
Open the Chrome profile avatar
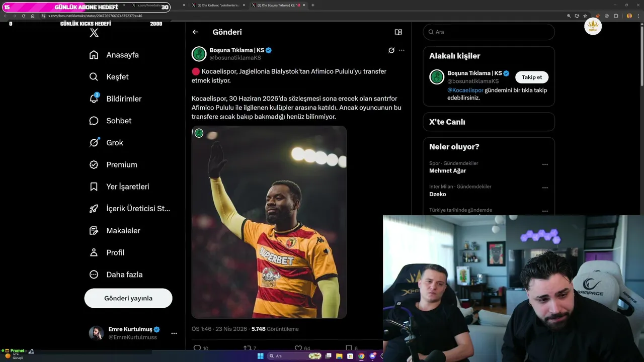(629, 16)
